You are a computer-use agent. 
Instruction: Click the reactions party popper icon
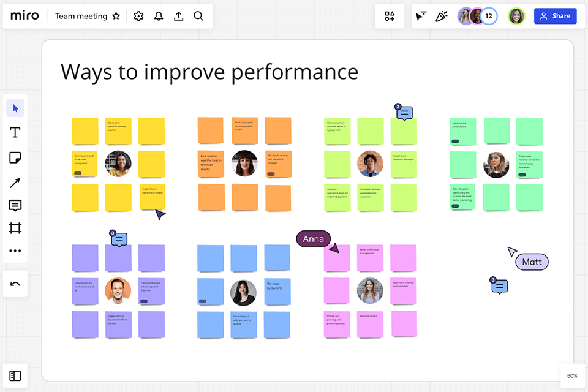[x=442, y=16]
